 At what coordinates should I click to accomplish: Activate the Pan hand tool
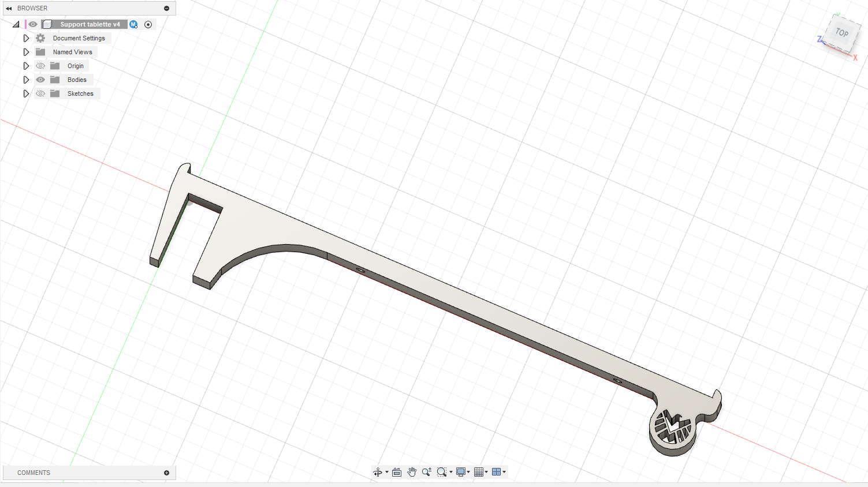(412, 472)
